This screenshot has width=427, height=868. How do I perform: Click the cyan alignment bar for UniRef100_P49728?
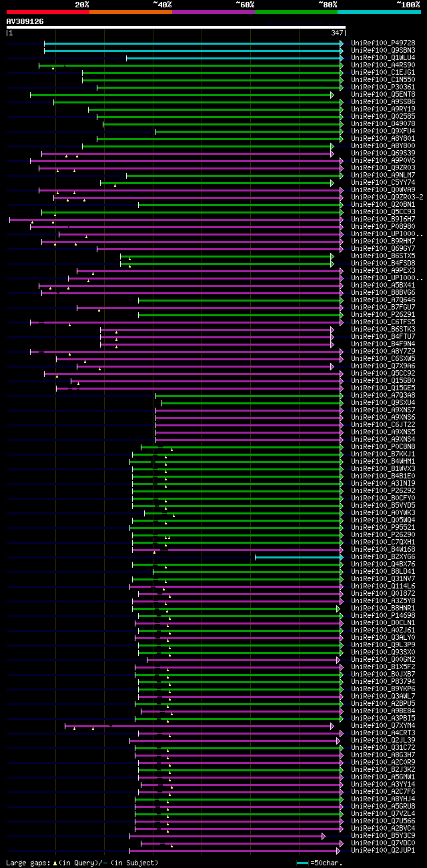point(193,43)
